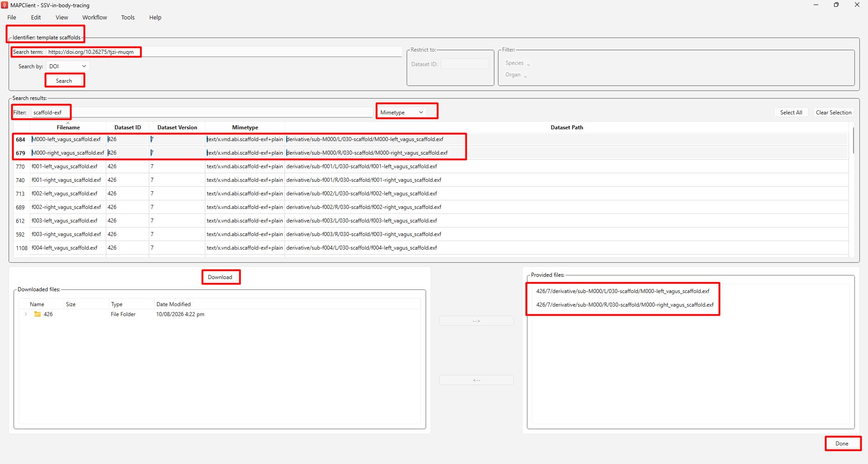Select row f004-left_vagus_scaffold.exf
868x464 pixels.
431,248
